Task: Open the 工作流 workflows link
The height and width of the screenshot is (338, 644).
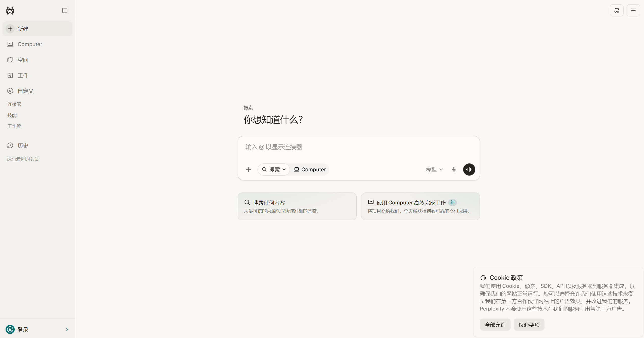Action: click(14, 126)
